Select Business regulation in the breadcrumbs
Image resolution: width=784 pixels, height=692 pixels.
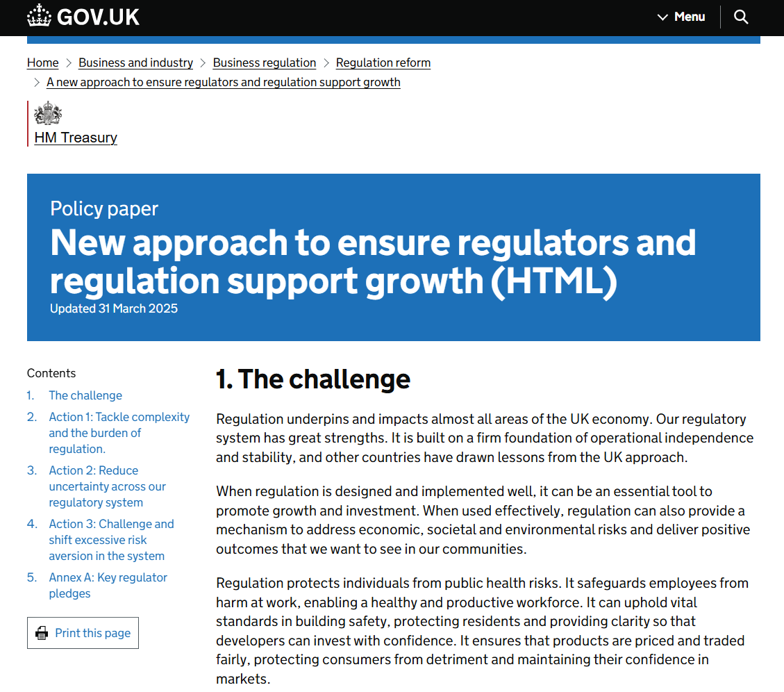tap(264, 63)
